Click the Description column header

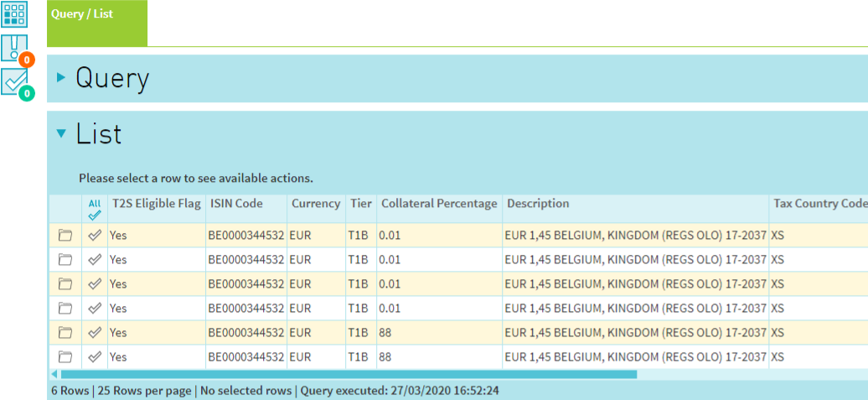click(538, 204)
